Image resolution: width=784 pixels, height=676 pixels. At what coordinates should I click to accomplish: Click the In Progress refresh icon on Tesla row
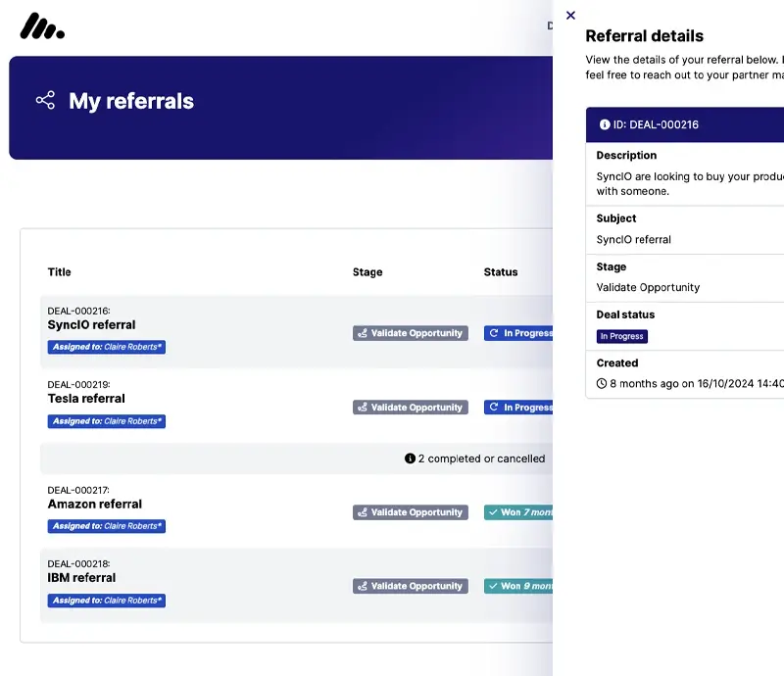pos(494,408)
